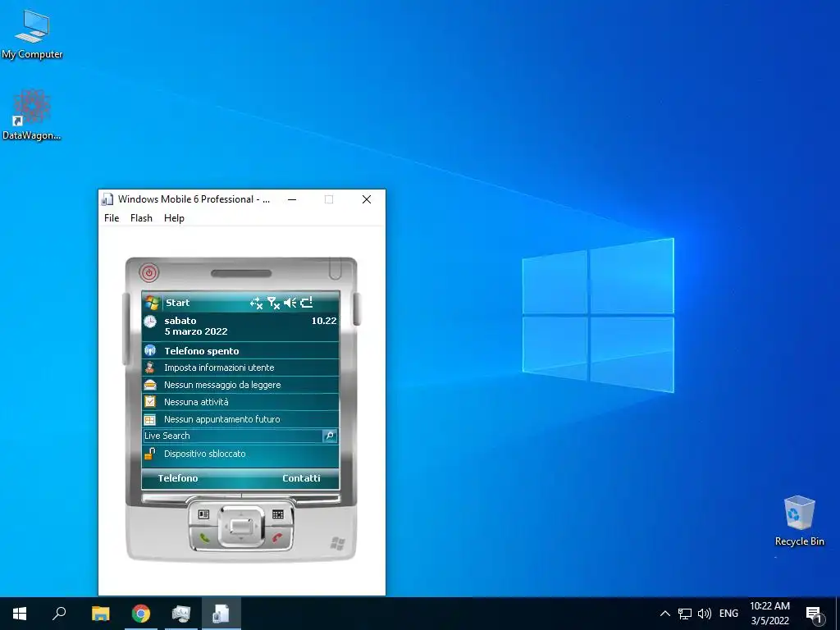Click the Device Emulator Manager taskbar icon

coord(181,614)
